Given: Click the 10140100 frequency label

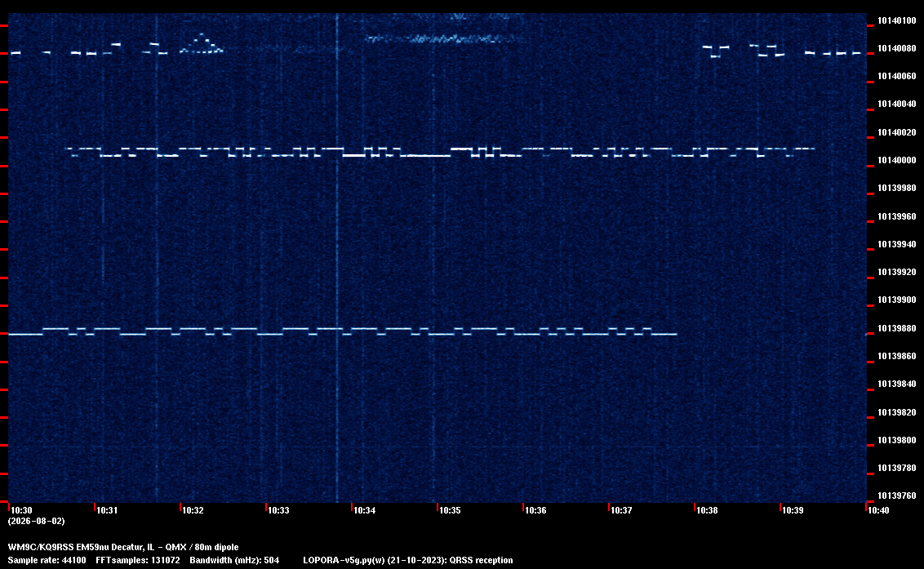Looking at the screenshot, I should (897, 20).
